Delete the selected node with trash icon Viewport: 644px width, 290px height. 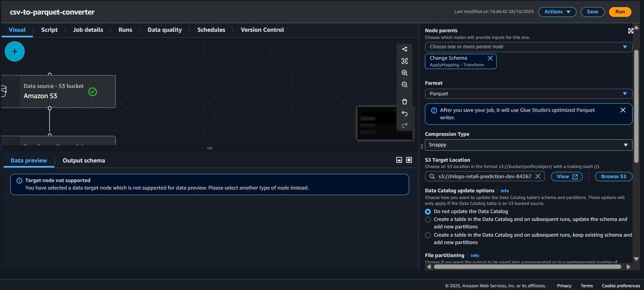(404, 102)
